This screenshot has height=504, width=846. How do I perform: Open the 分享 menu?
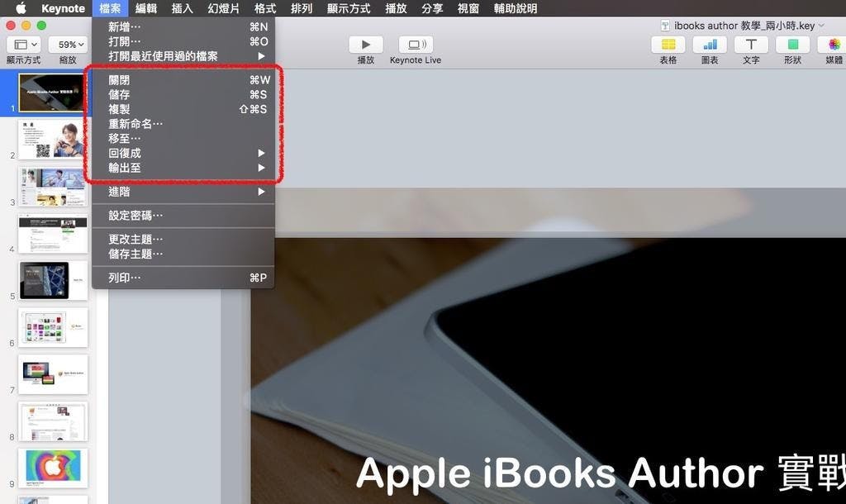(x=431, y=8)
